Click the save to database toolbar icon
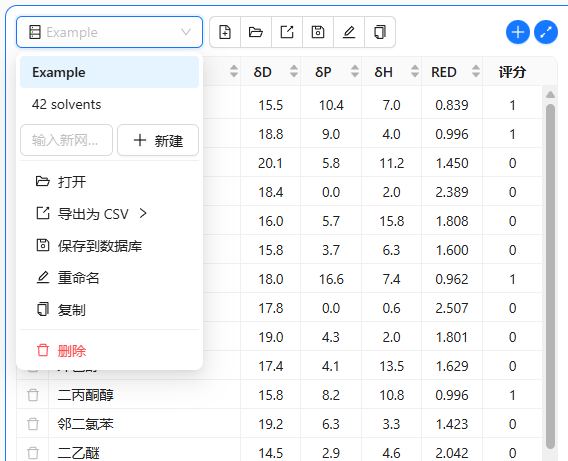Image resolution: width=568 pixels, height=461 pixels. coord(318,32)
